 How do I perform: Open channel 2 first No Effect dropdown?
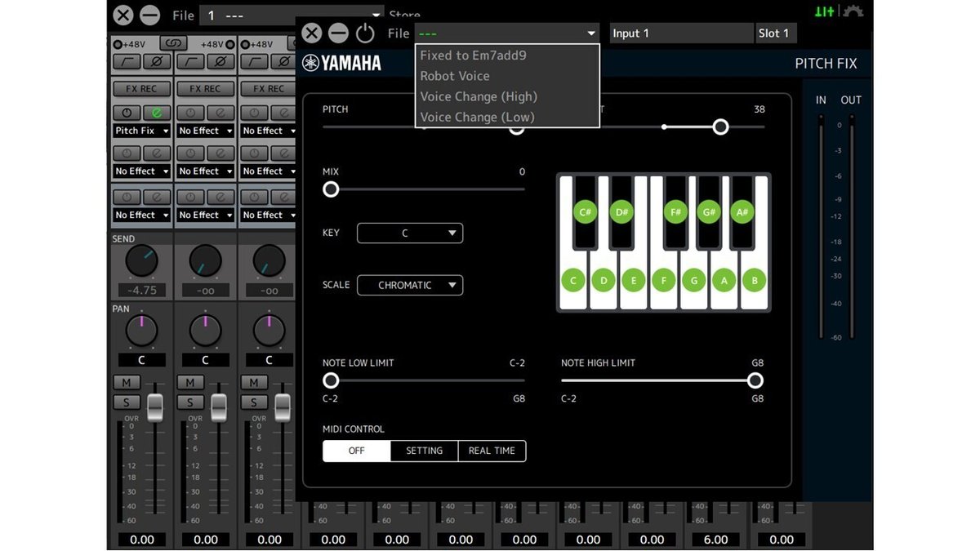pyautogui.click(x=206, y=131)
